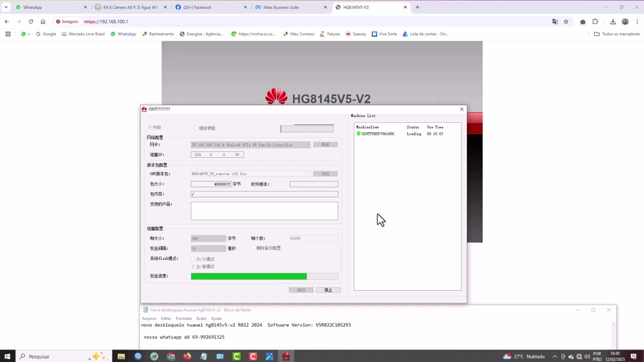Open Todos os marcadores folder
The image size is (644, 362).
tap(617, 34)
